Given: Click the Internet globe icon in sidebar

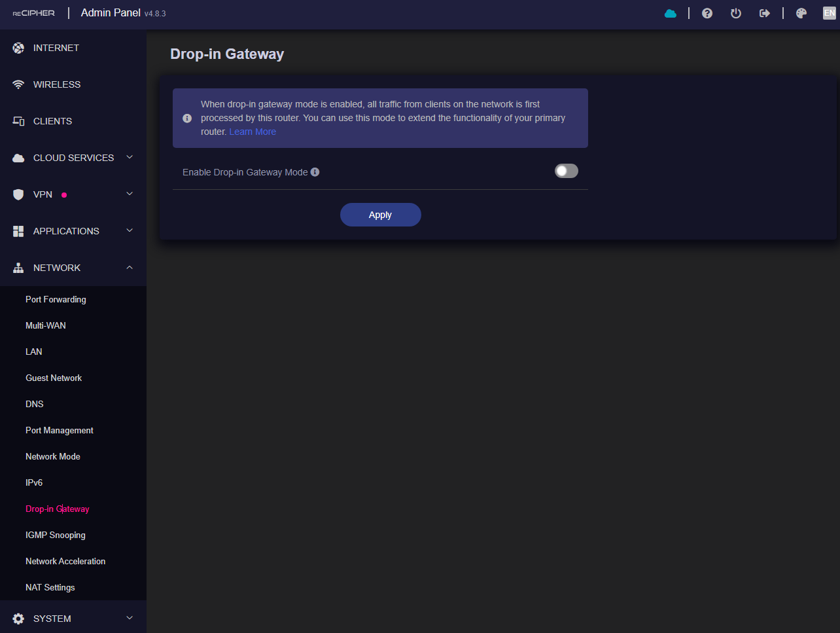Looking at the screenshot, I should 18,48.
